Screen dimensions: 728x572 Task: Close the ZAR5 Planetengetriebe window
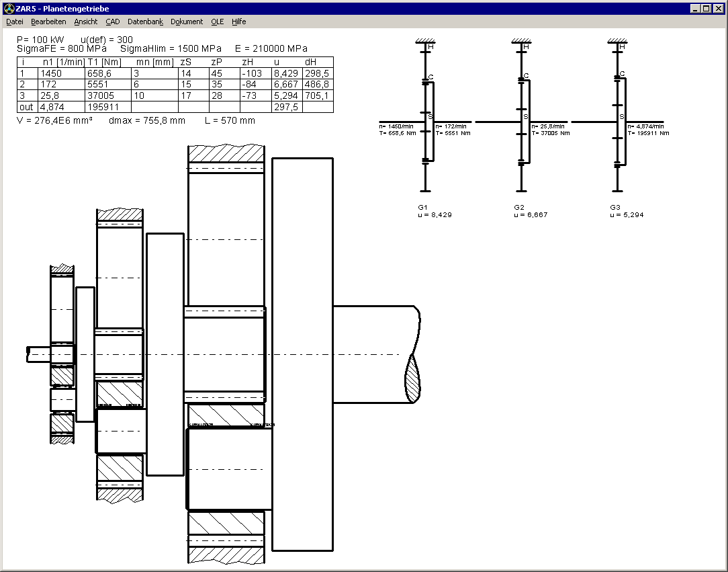[x=717, y=9]
